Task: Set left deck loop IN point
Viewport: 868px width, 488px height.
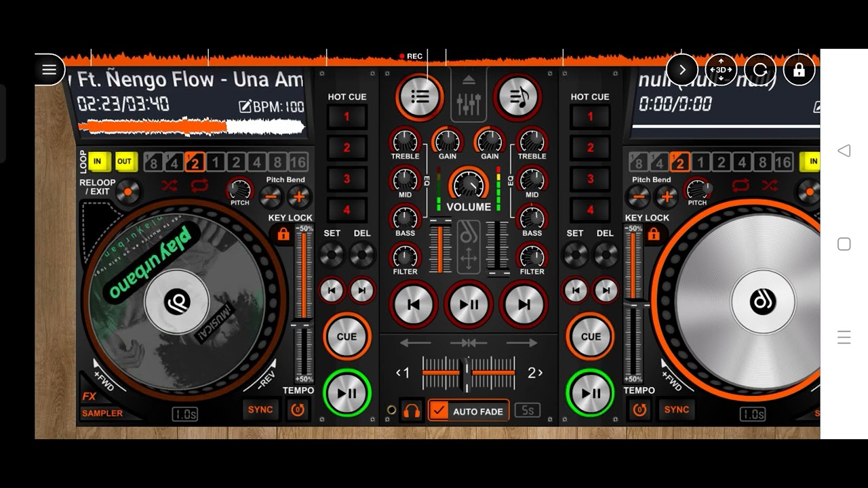Action: pos(98,161)
